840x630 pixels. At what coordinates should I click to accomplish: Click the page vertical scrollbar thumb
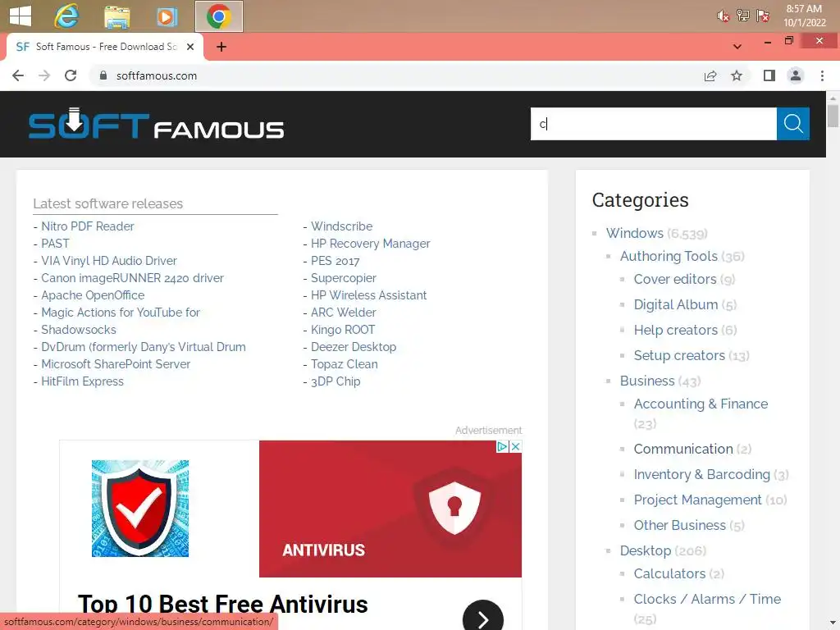(x=833, y=116)
